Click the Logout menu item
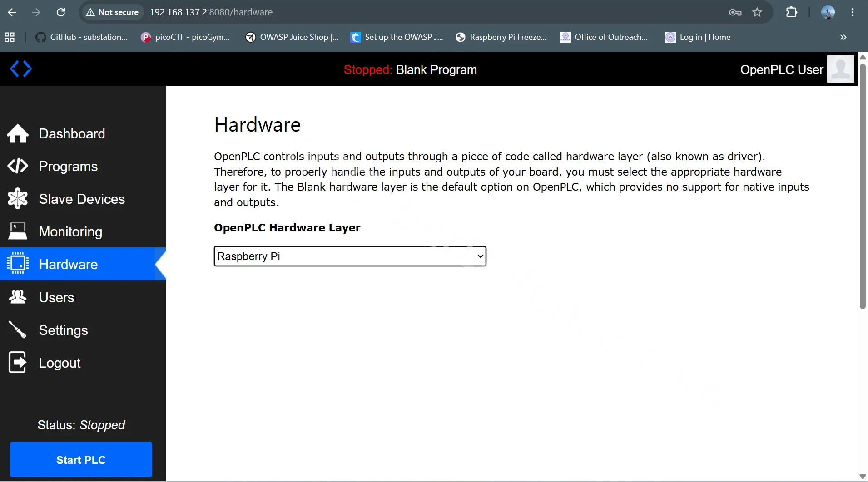 tap(83, 363)
